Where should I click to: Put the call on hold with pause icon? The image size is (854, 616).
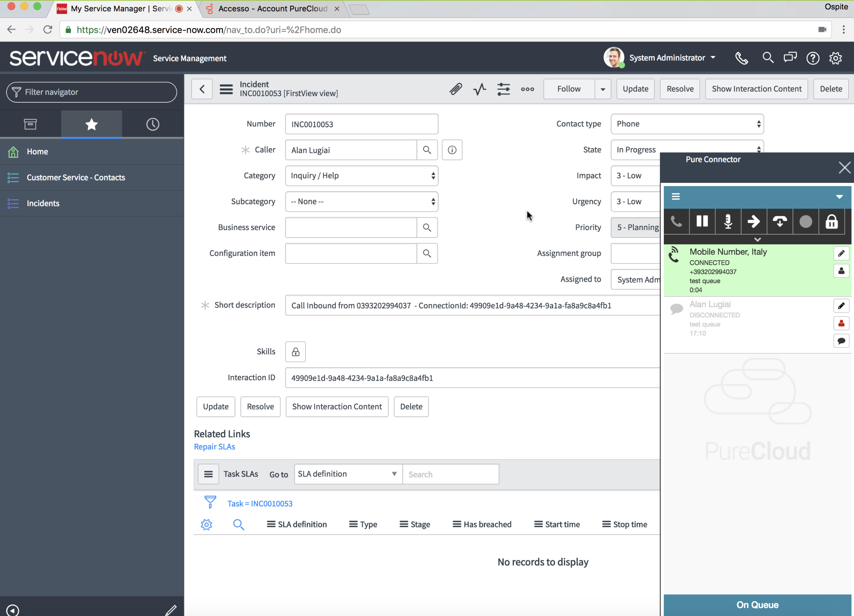point(702,221)
